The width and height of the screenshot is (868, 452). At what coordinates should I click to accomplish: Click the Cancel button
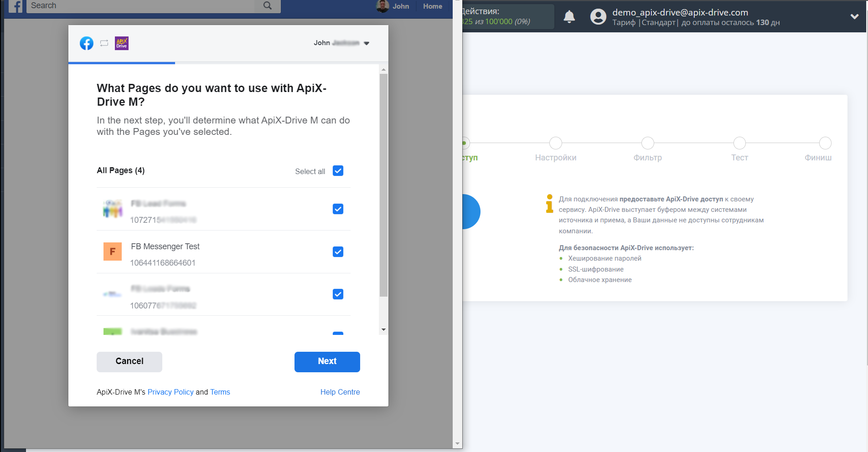coord(129,362)
